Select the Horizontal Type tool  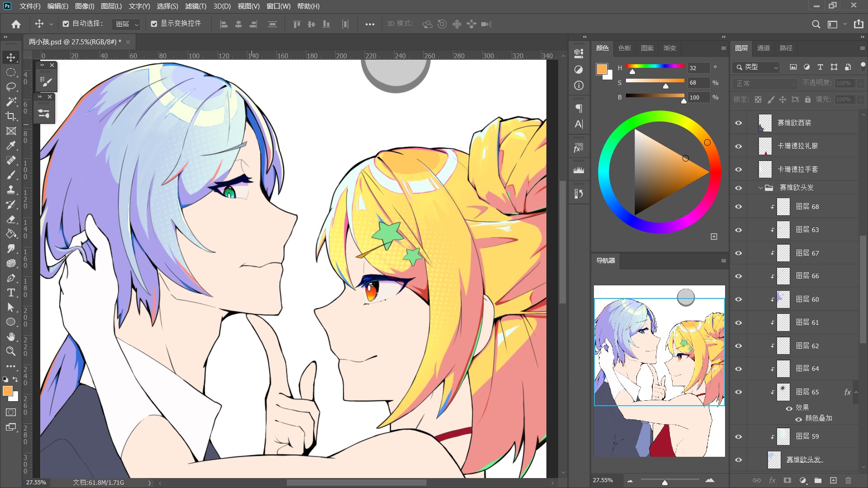coord(11,293)
